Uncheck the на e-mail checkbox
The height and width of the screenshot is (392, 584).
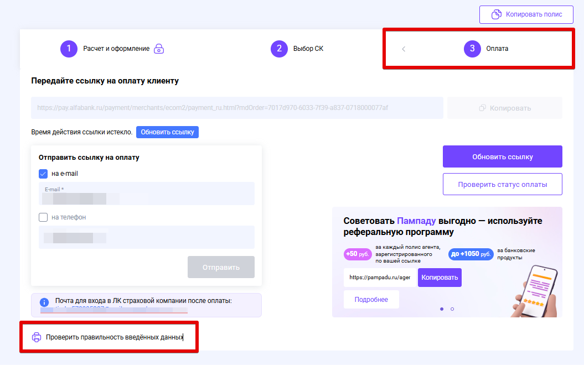pos(43,174)
